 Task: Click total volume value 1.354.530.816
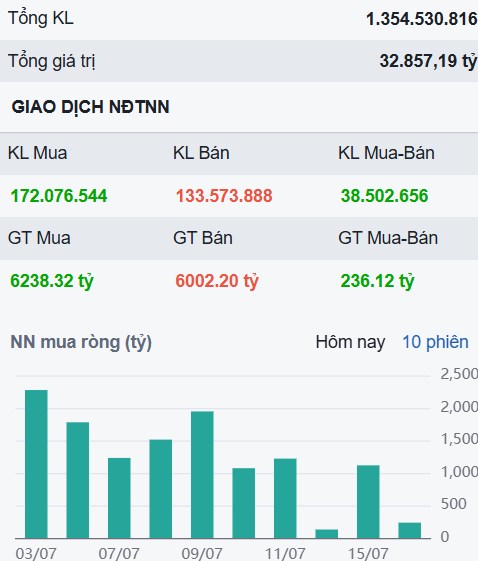pos(422,19)
